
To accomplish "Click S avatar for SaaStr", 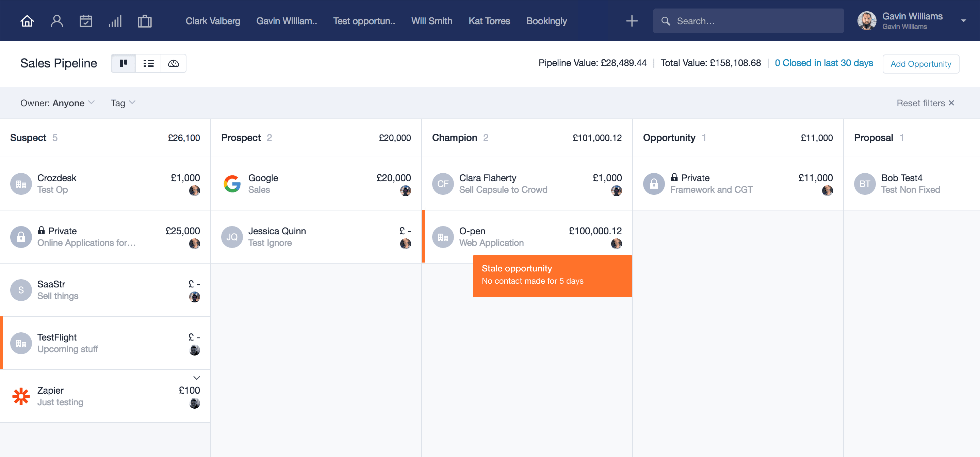I will tap(21, 290).
